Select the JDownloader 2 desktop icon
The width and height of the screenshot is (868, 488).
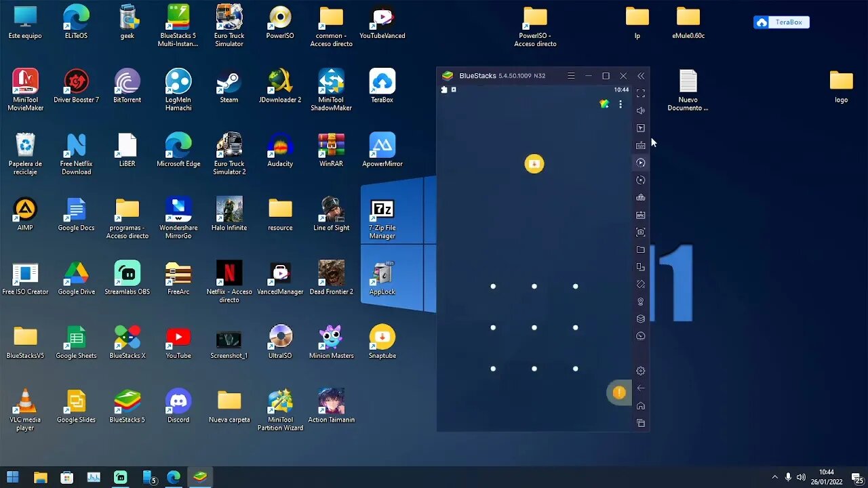point(280,86)
